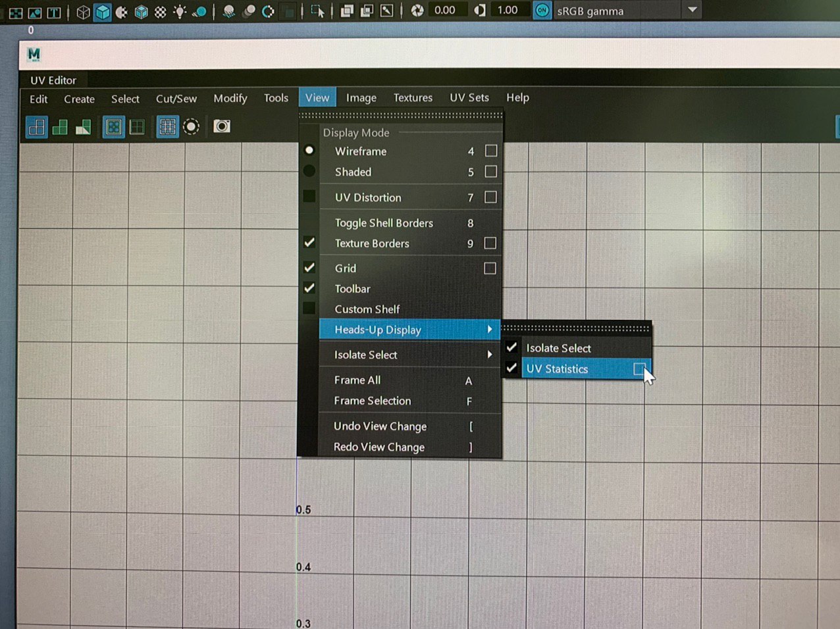840x629 pixels.
Task: Toggle the use all lights bulb icon
Action: click(179, 12)
